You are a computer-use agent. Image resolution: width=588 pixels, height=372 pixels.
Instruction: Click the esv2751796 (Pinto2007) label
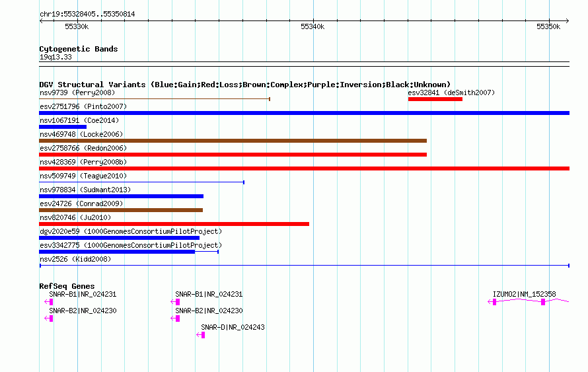[83, 106]
